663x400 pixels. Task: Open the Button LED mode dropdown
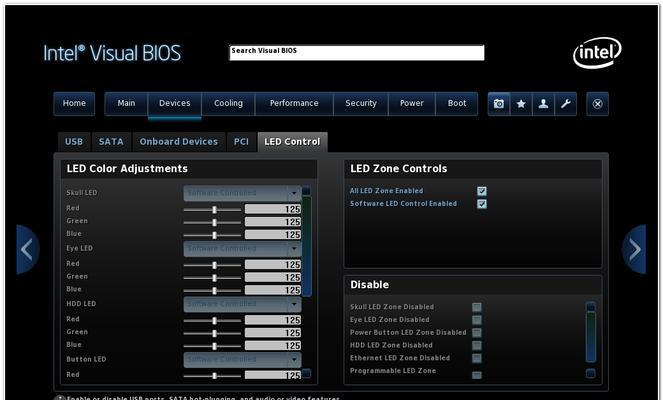click(x=242, y=359)
